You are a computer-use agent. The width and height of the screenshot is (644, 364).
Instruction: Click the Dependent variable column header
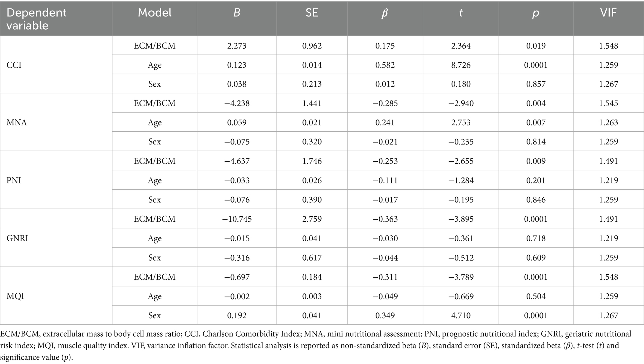tap(36, 19)
